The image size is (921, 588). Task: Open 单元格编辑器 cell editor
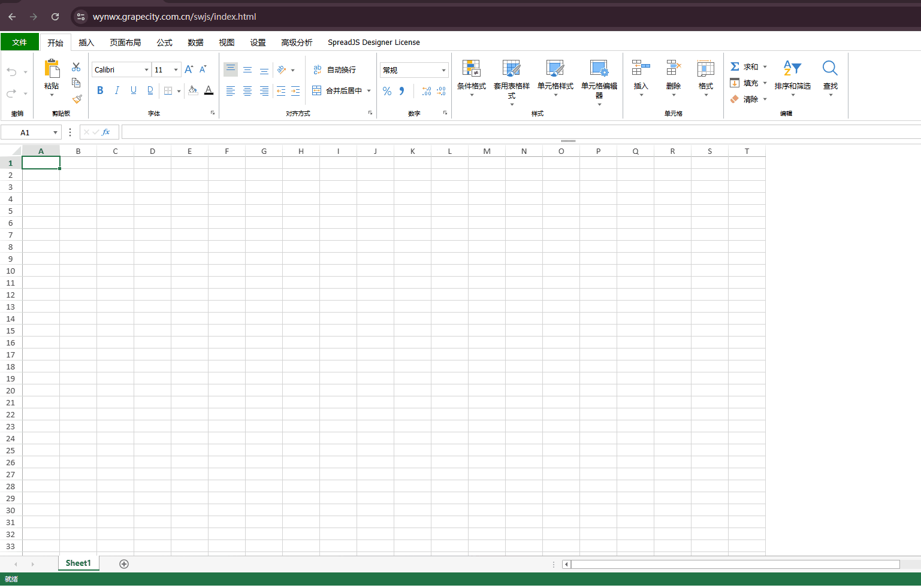tap(599, 83)
